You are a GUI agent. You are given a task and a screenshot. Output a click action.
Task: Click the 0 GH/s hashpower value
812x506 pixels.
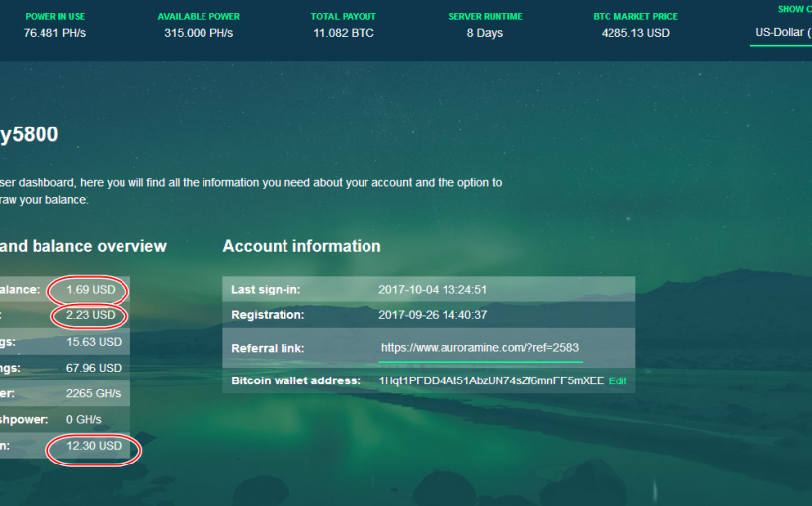coord(89,419)
